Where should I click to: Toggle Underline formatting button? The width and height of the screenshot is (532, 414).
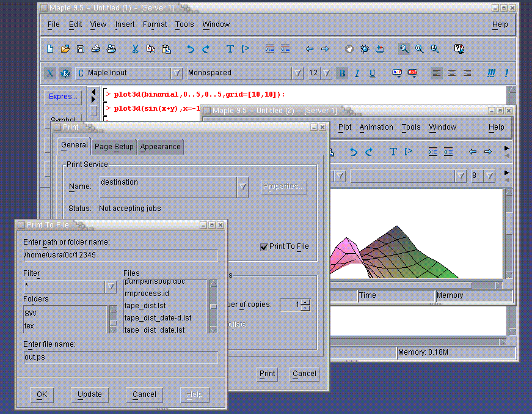372,73
